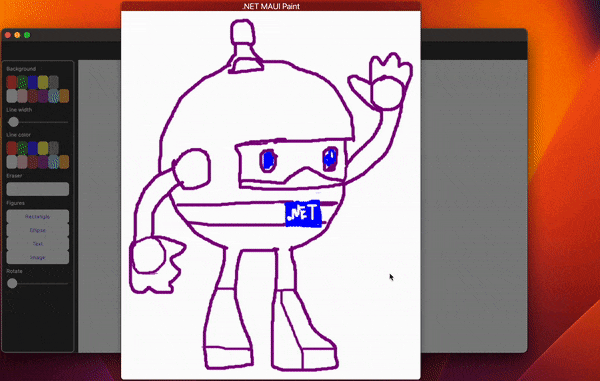
Task: Select the white Background color swatch
Action: (12, 96)
